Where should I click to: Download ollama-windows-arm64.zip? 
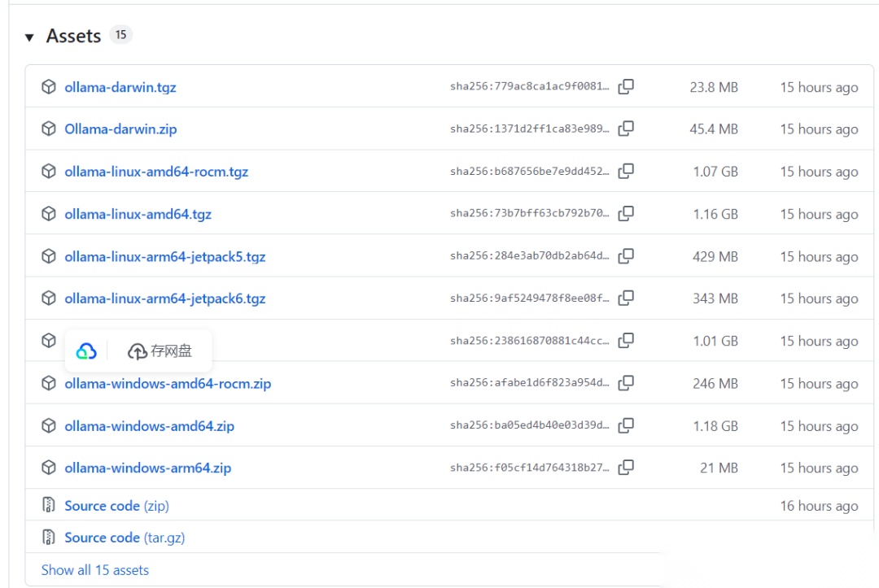pos(147,468)
